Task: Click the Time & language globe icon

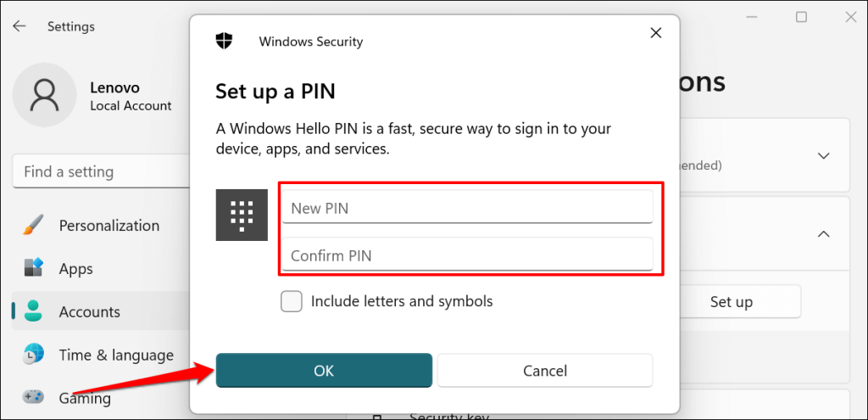Action: coord(33,355)
